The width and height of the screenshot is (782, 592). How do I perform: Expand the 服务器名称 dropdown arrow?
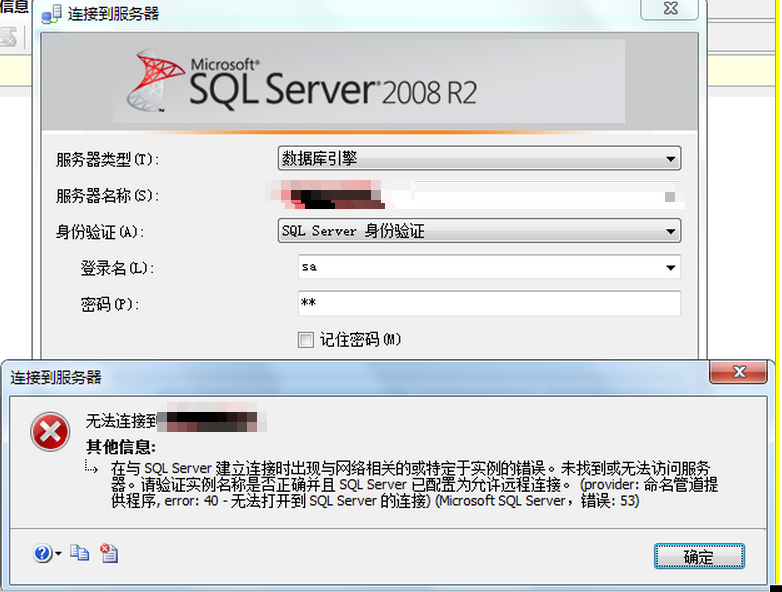pos(670,196)
